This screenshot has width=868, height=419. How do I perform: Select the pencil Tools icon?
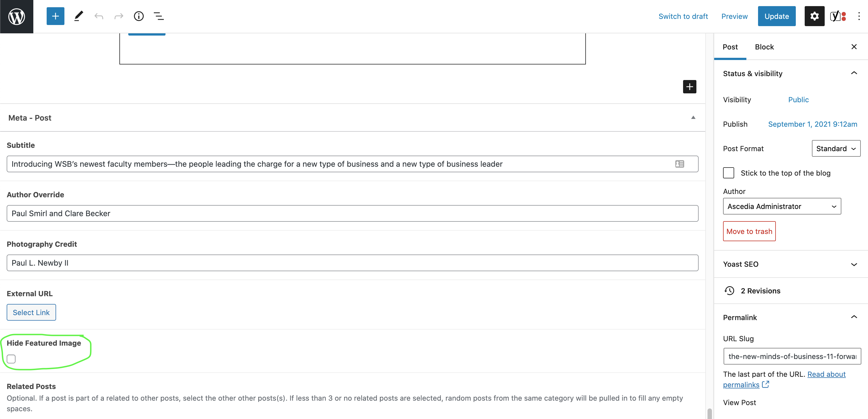coord(79,16)
